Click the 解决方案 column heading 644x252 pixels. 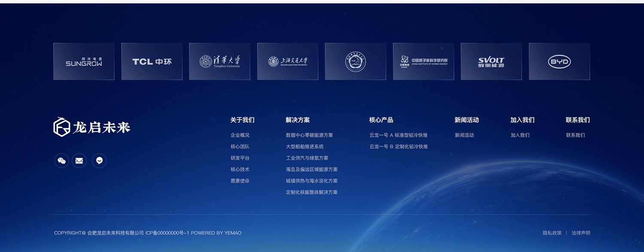point(298,120)
